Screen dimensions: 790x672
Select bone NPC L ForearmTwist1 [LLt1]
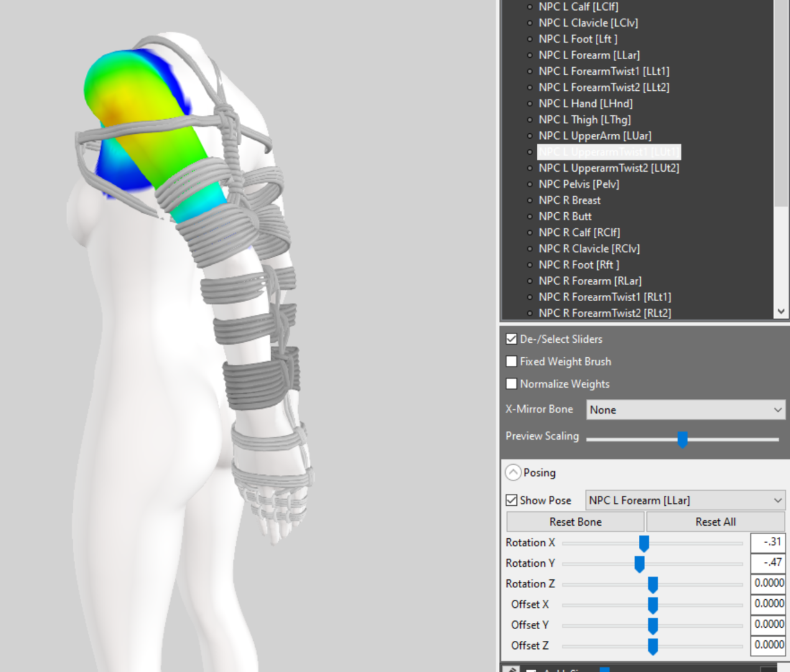604,72
